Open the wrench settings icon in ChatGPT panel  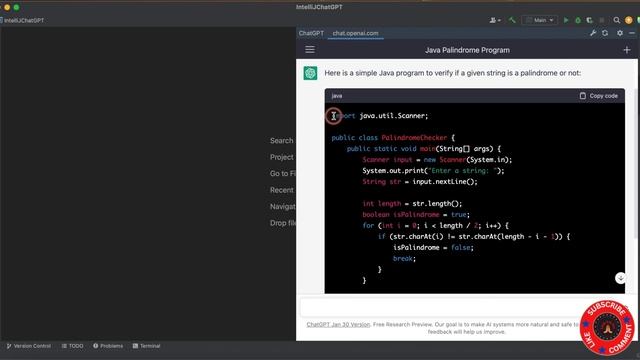pos(593,33)
